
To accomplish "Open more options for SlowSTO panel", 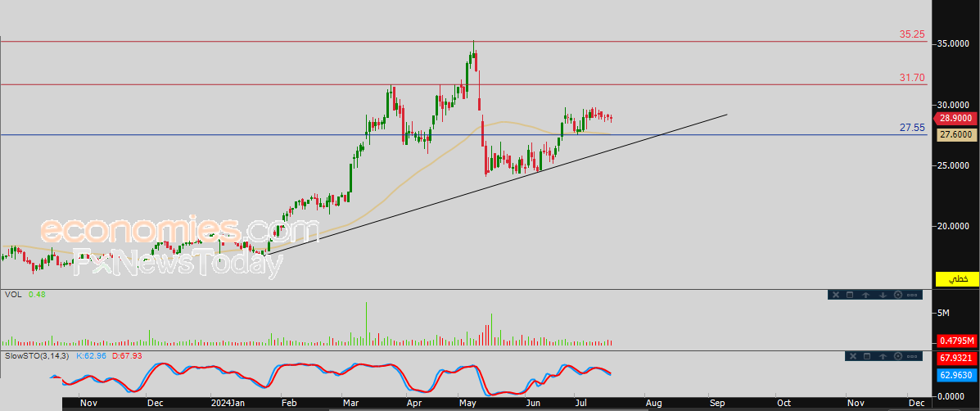I will click(x=912, y=356).
